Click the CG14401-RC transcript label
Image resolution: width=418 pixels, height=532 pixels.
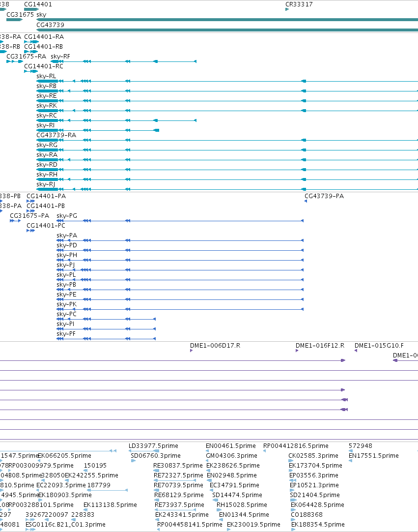pyautogui.click(x=44, y=66)
